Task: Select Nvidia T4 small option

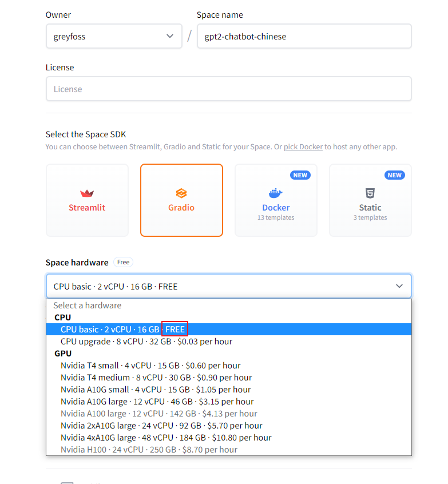Action: (228, 366)
